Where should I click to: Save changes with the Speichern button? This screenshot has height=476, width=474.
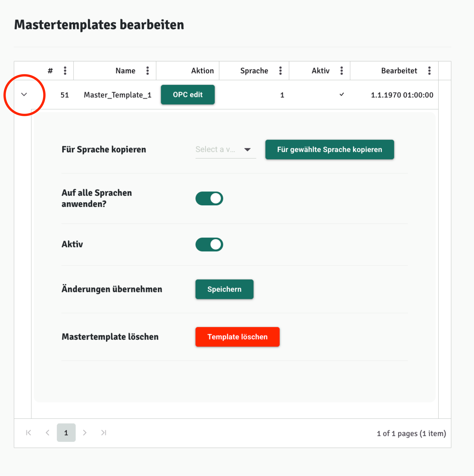224,289
